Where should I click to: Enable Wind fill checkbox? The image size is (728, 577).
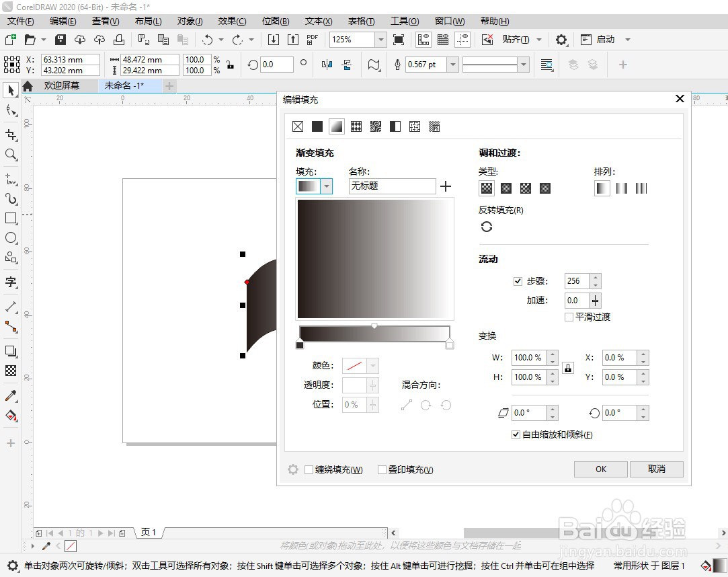click(x=309, y=469)
